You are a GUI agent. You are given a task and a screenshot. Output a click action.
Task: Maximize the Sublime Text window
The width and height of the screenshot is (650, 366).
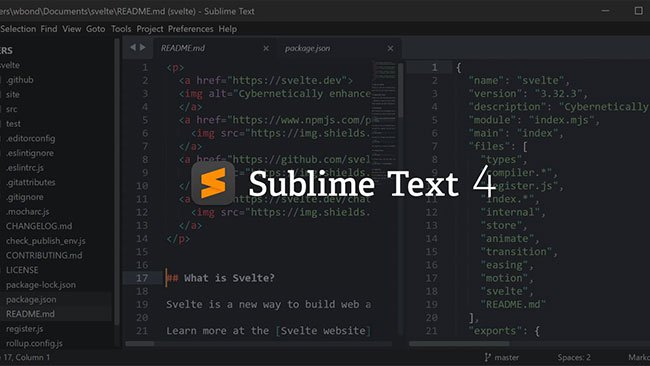[x=638, y=11]
